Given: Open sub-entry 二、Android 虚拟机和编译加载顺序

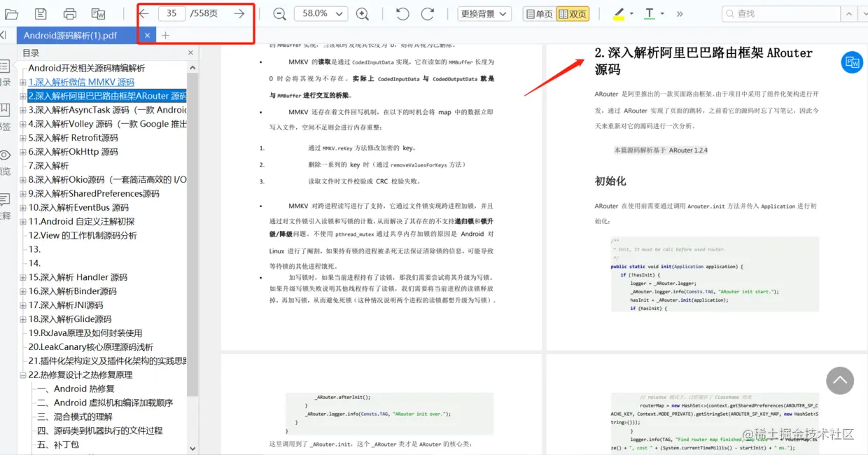Looking at the screenshot, I should (x=105, y=403).
